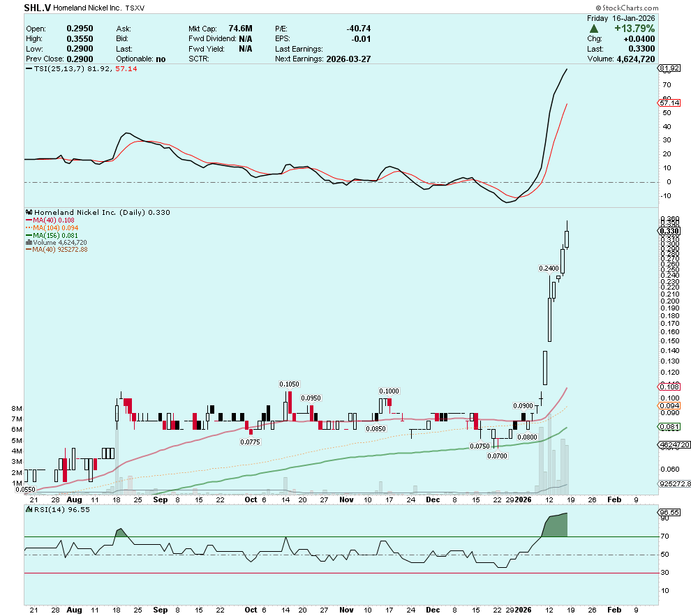The width and height of the screenshot is (691, 616).
Task: Click the Homeland Nickel Inc. company name
Action: click(x=87, y=8)
